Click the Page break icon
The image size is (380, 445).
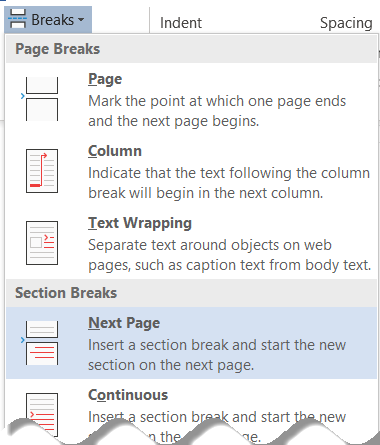point(40,99)
